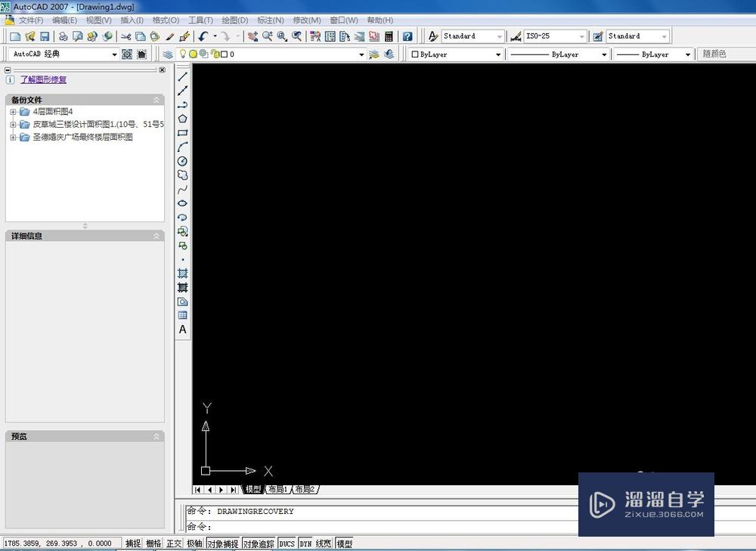Open the 绘图(D) menu

[x=235, y=20]
